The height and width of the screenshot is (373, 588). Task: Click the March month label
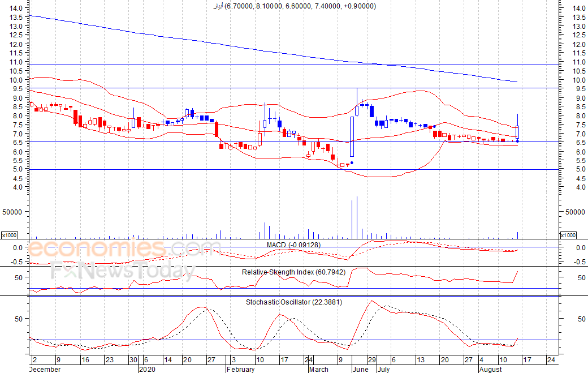tap(319, 369)
